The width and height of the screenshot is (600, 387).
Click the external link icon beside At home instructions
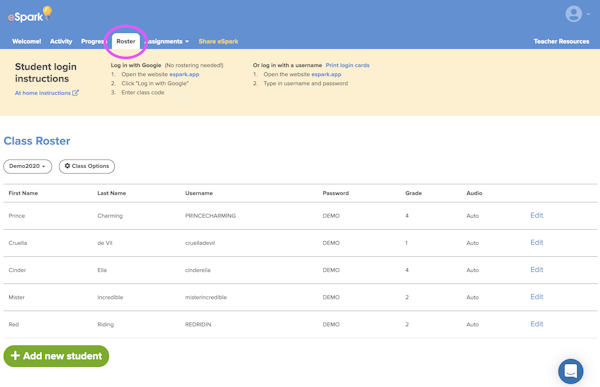(75, 93)
